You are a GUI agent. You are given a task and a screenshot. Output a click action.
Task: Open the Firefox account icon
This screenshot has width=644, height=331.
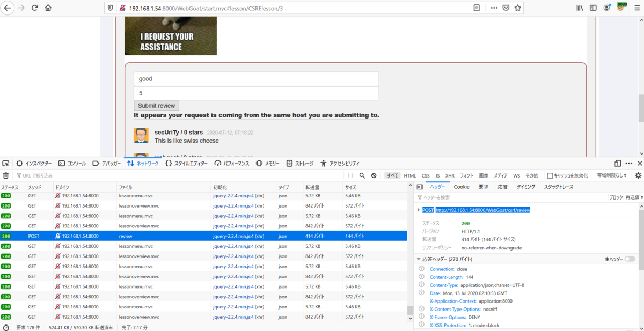click(608, 8)
